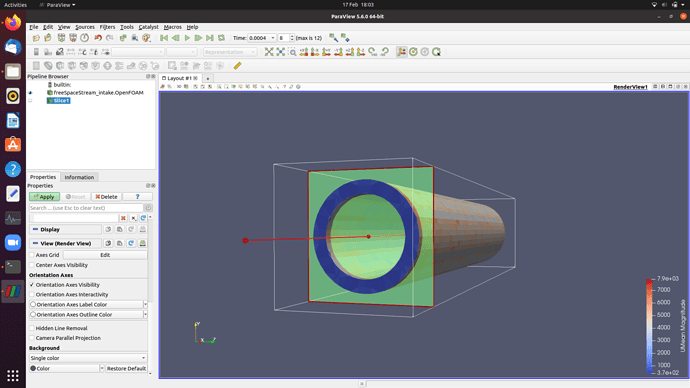
Task: Open Background Color dropdown arrow
Action: point(102,369)
